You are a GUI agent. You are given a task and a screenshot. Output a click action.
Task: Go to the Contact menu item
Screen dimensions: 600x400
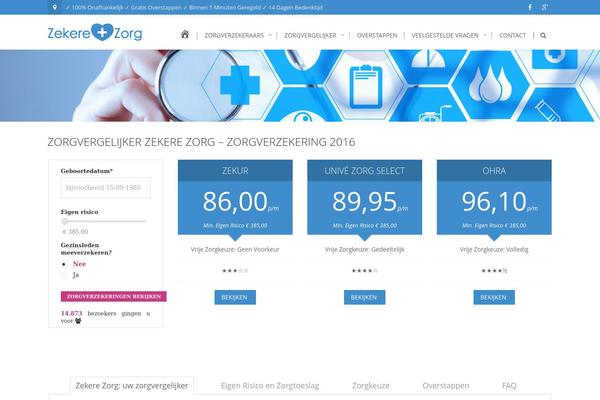512,36
